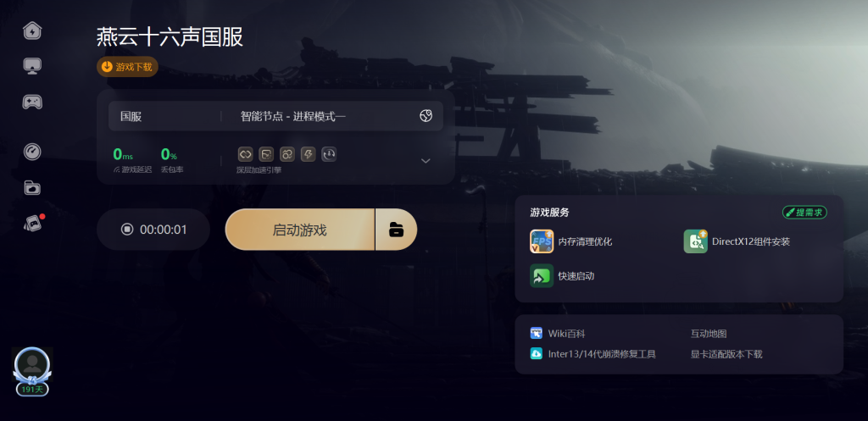Open the gamepad icon in the sidebar
868x421 pixels.
pos(32,102)
